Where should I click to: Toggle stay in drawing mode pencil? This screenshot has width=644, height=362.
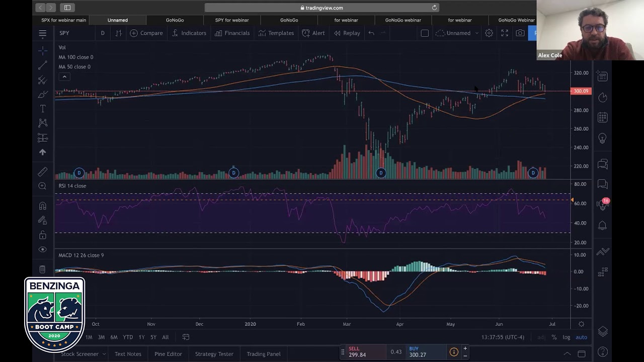tap(43, 220)
